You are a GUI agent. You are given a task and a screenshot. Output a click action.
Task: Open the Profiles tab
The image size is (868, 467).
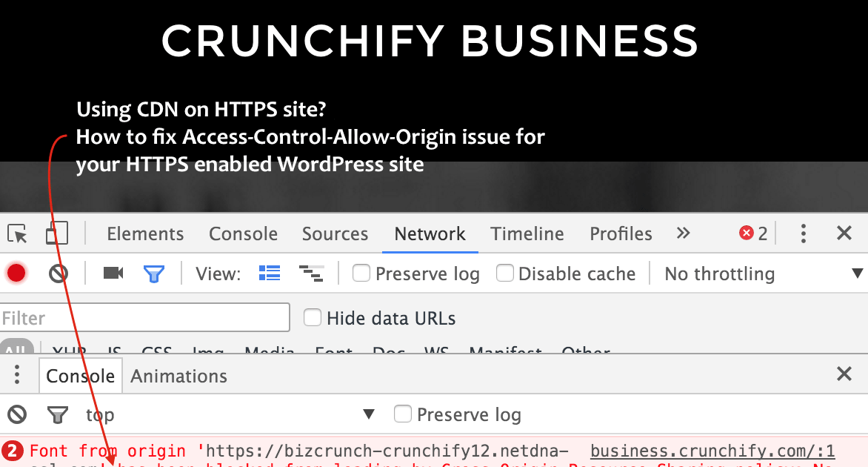pos(621,233)
